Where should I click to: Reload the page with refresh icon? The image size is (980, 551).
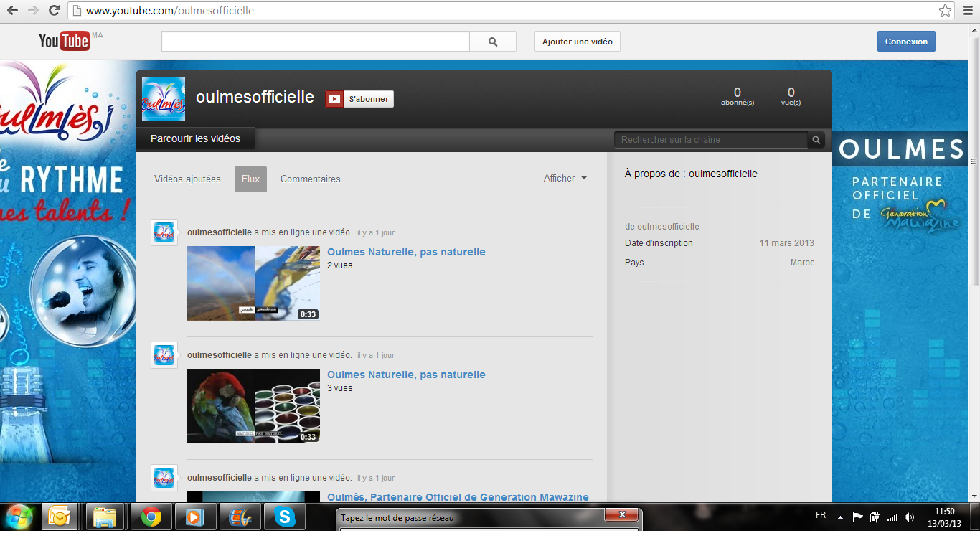click(54, 11)
